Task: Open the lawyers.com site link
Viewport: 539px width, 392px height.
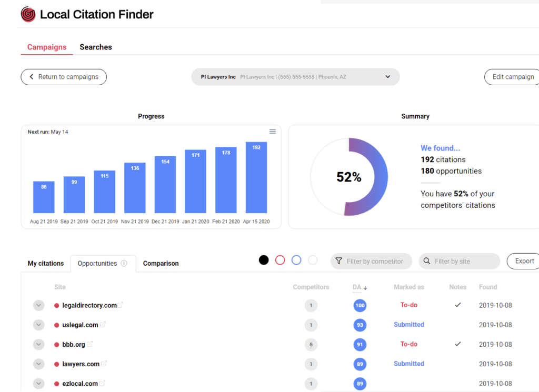Action: (81, 364)
